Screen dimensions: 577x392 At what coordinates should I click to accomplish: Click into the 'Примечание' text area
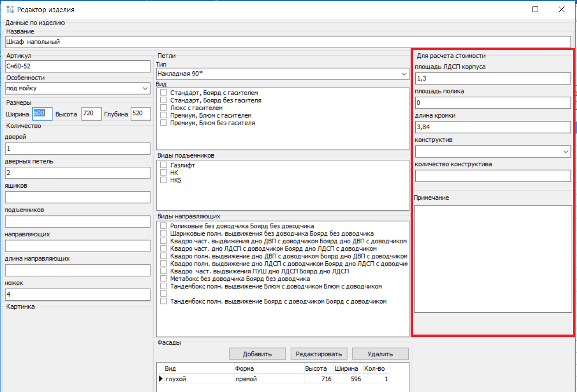point(493,259)
